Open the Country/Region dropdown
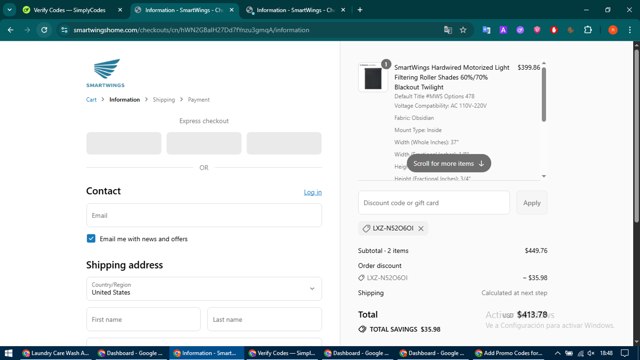The image size is (640, 360). click(x=204, y=289)
